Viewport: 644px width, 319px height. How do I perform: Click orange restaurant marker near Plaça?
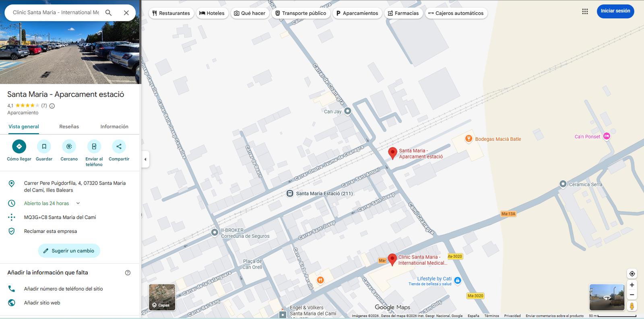[320, 280]
